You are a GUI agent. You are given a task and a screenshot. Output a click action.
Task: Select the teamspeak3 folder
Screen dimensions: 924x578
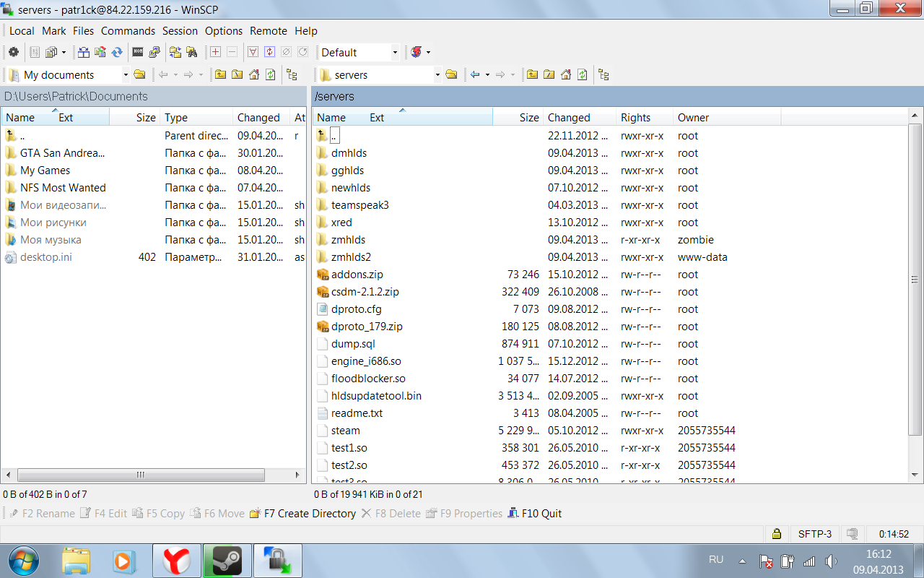[359, 205]
